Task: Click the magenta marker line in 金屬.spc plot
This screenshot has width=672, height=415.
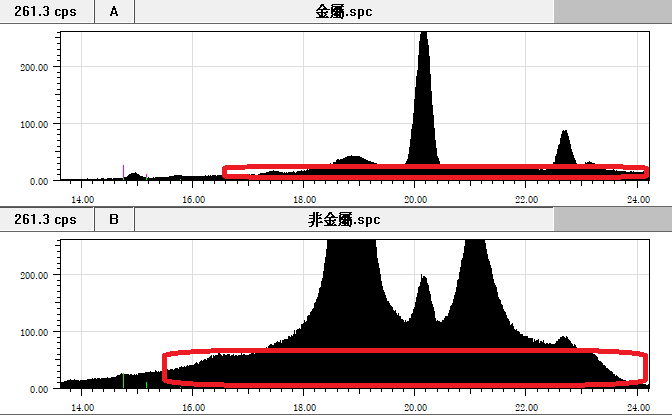Action: [x=123, y=171]
